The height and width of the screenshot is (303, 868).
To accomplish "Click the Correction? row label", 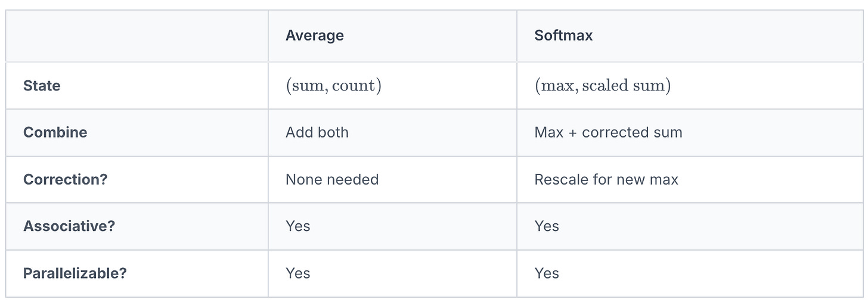I will [x=65, y=179].
